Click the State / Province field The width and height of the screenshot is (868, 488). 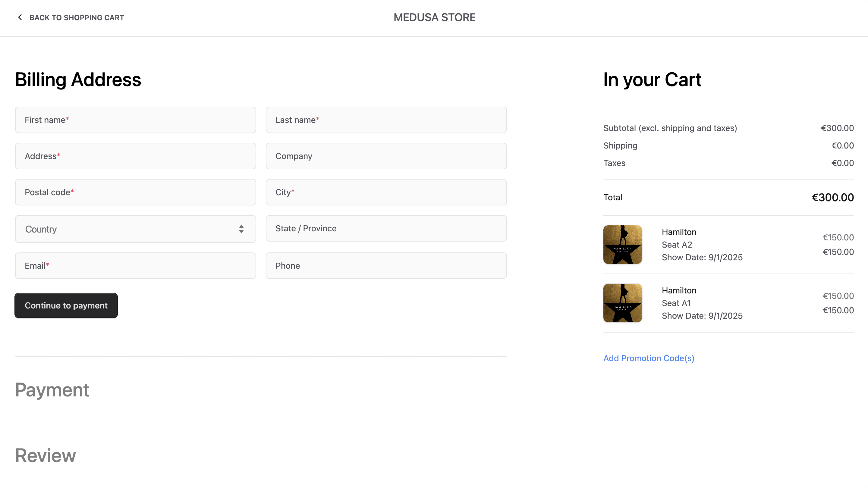pos(386,228)
